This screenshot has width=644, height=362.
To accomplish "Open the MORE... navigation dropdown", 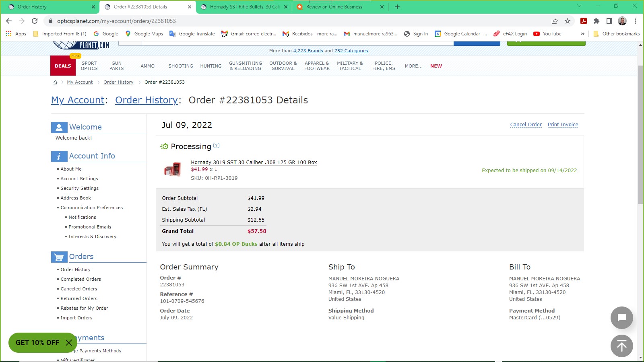I will (413, 66).
